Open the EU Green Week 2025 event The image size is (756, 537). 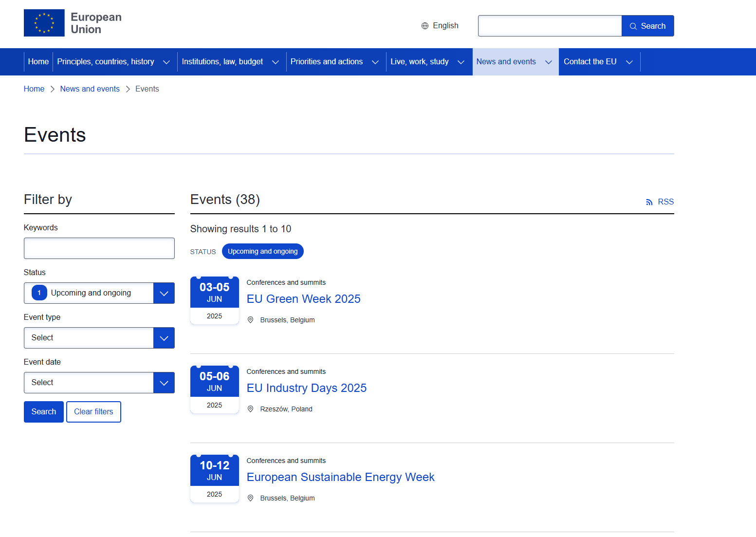304,299
